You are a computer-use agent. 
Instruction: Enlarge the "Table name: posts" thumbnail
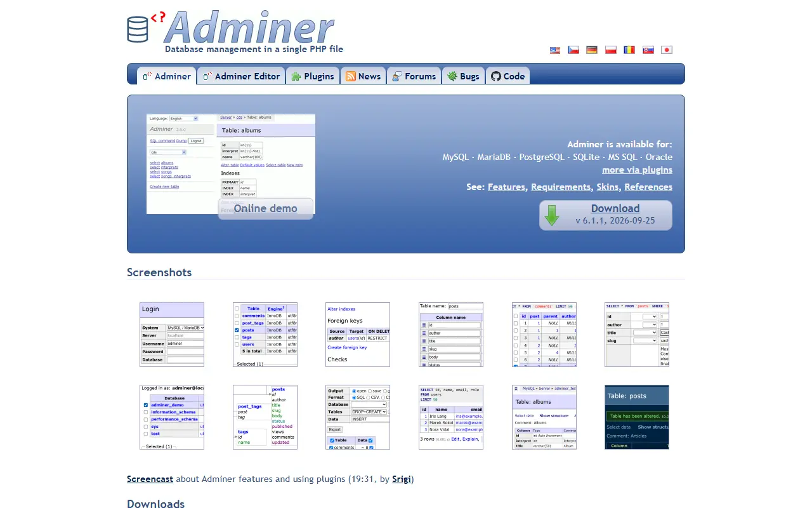click(451, 335)
